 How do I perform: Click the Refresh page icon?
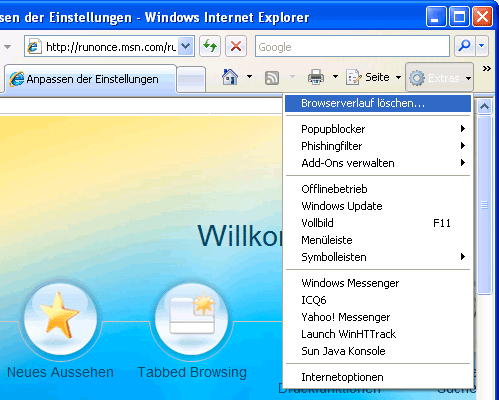(210, 46)
